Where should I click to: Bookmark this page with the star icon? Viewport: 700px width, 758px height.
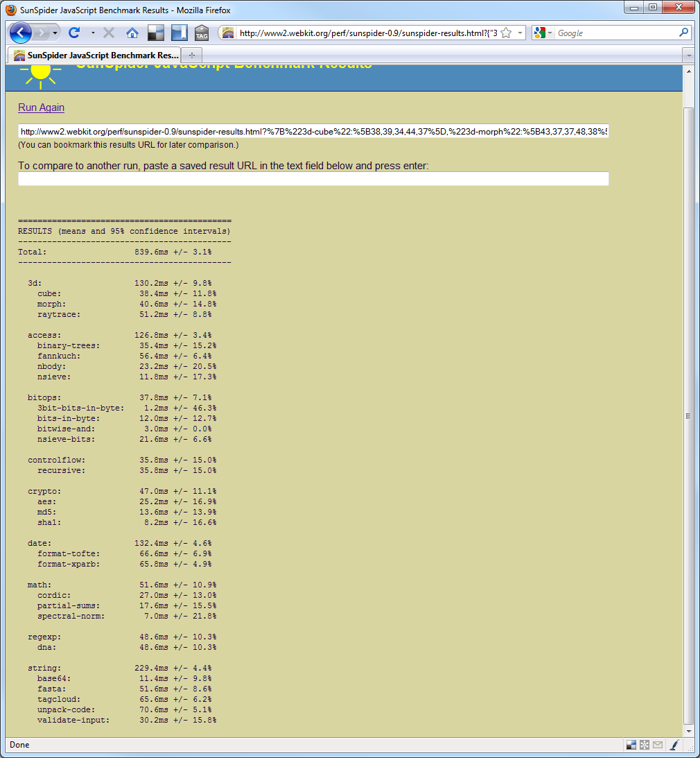pyautogui.click(x=506, y=33)
